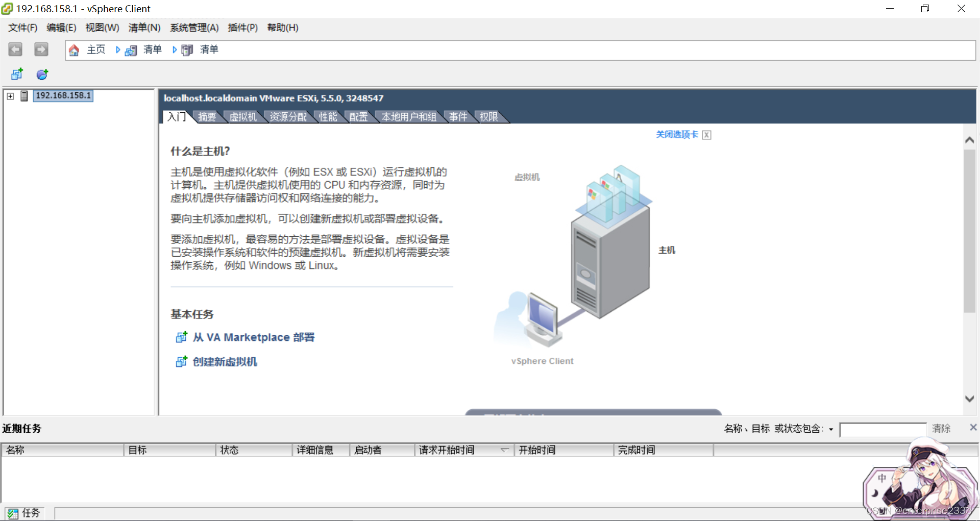Click the scroll up arrow of content pane

(x=970, y=140)
